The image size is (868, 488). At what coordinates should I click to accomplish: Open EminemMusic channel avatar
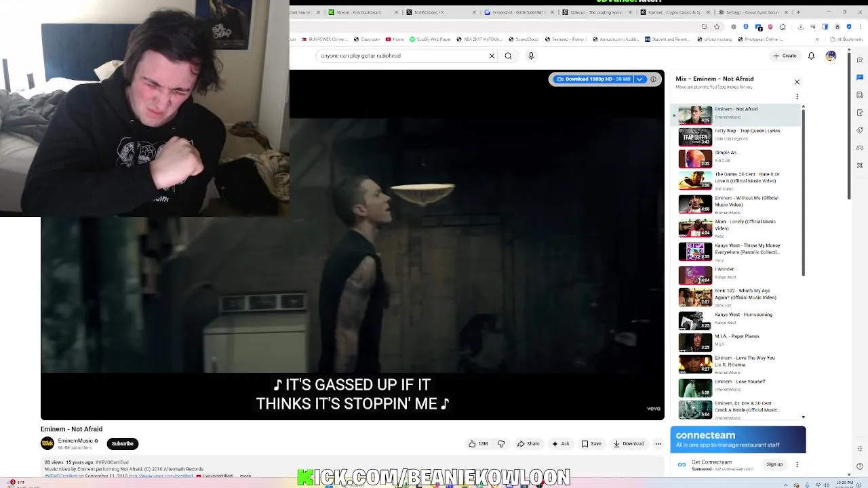click(x=47, y=443)
